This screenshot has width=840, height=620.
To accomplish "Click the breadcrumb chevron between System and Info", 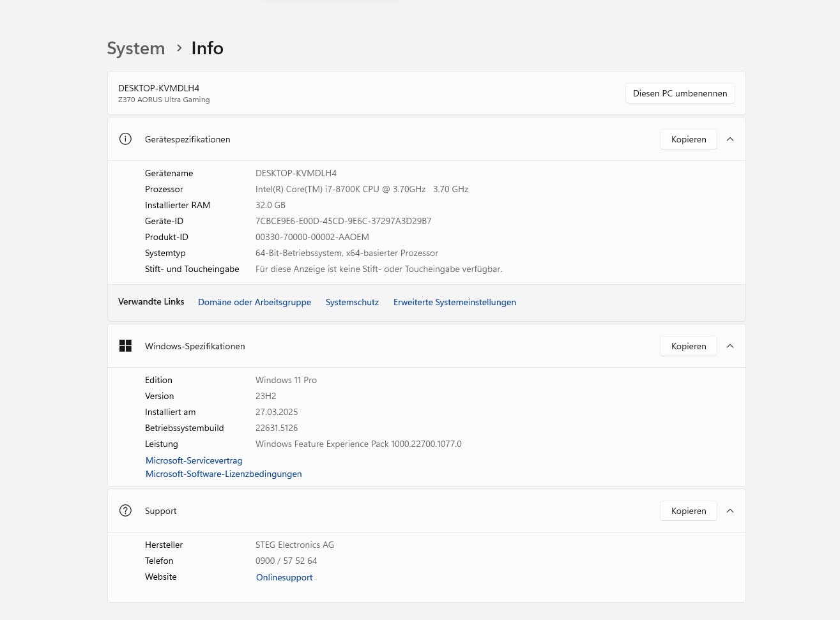I will 179,48.
